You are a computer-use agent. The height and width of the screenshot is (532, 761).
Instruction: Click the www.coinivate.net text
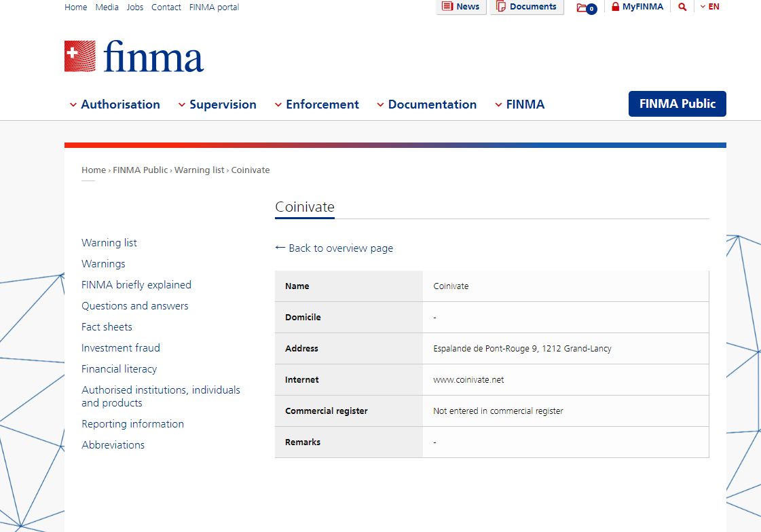coord(468,380)
